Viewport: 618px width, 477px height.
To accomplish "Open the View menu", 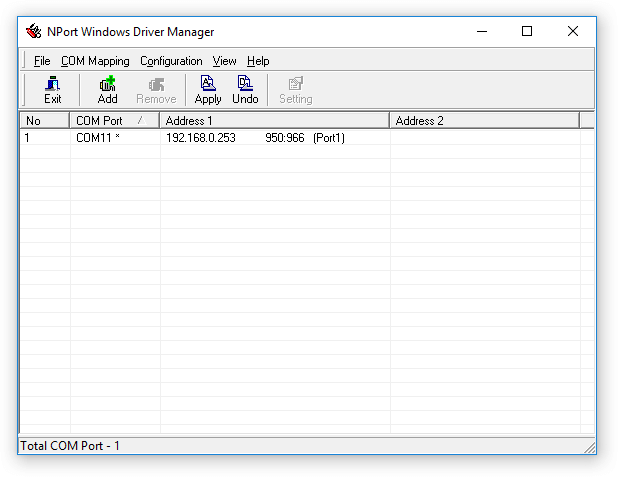I will point(224,61).
